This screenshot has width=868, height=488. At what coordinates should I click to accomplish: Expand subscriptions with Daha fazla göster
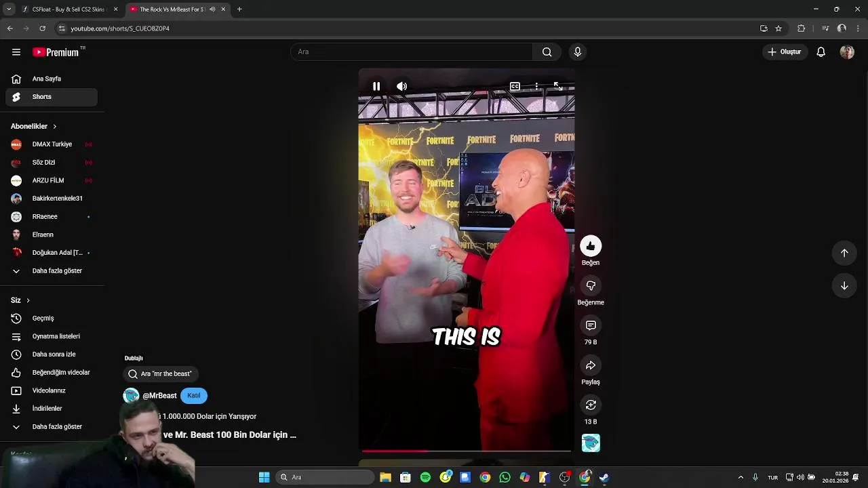[x=52, y=271]
